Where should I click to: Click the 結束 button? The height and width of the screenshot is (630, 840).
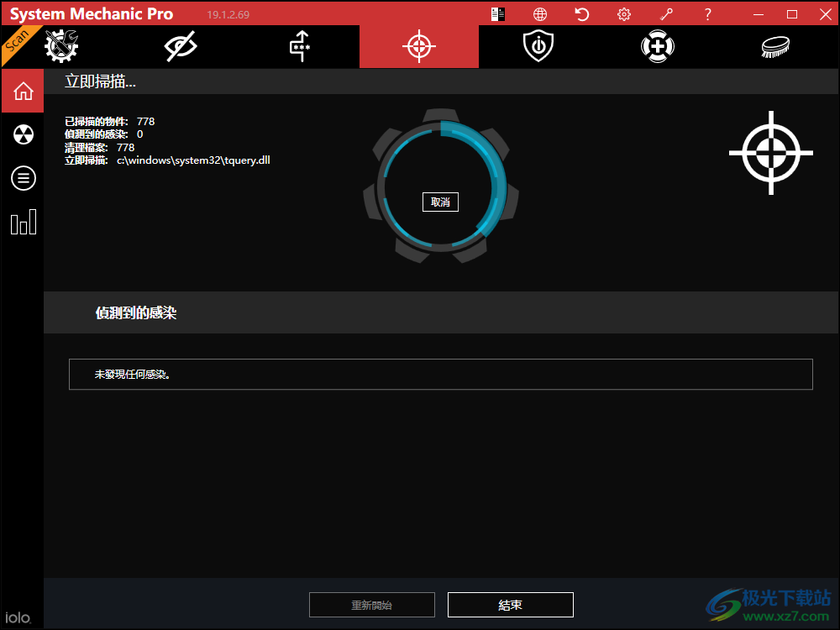[511, 605]
